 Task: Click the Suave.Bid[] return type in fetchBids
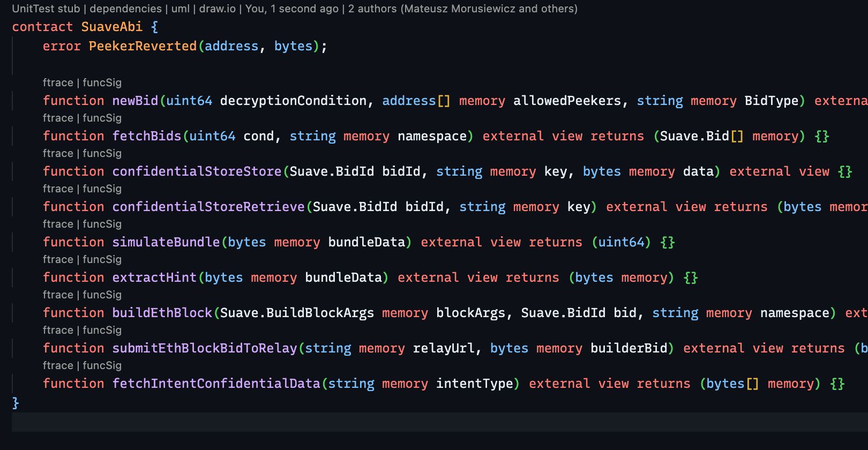tap(702, 136)
